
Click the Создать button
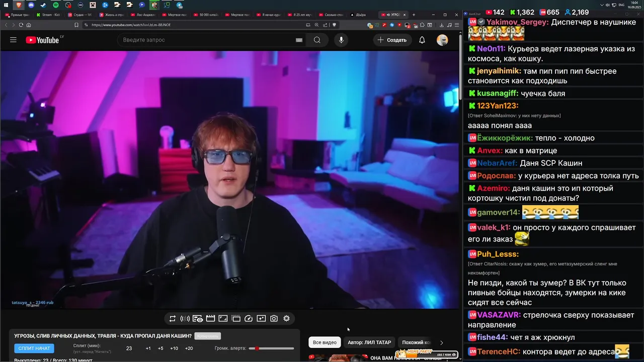point(392,40)
